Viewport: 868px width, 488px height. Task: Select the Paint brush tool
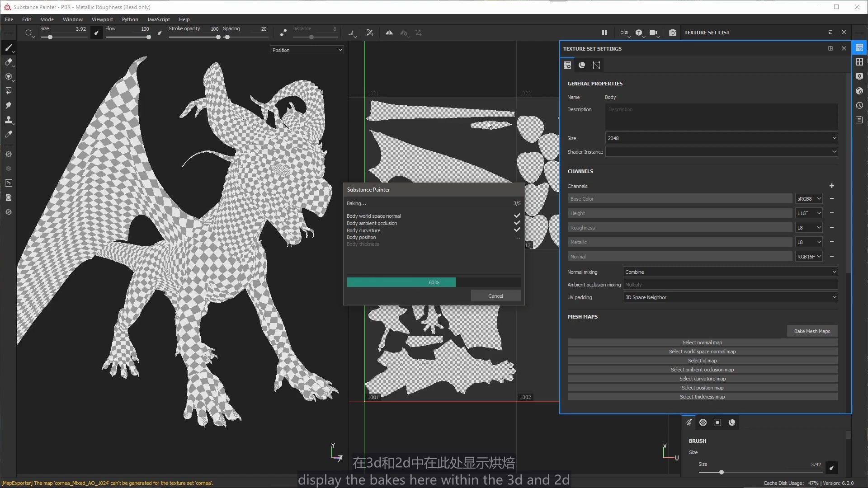point(9,47)
